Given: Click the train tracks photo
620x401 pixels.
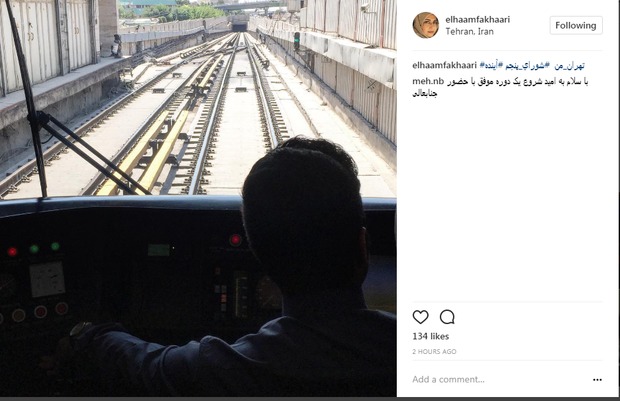Looking at the screenshot, I should point(198,198).
